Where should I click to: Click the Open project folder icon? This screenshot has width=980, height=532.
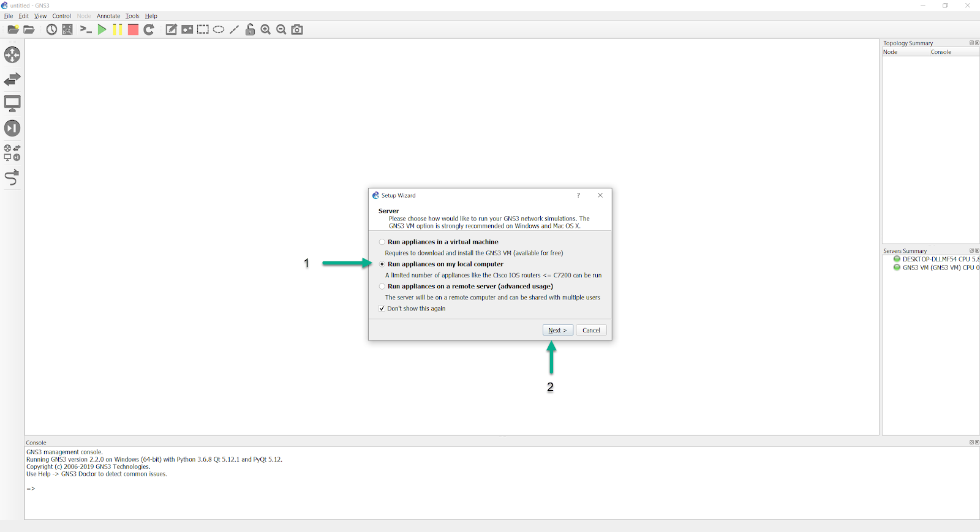pos(29,29)
